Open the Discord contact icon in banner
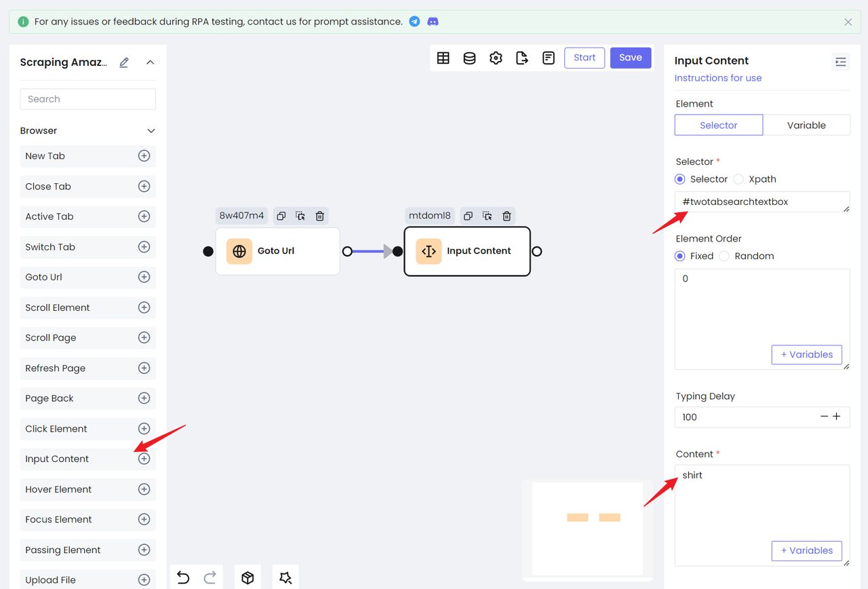Image resolution: width=868 pixels, height=589 pixels. pos(433,22)
